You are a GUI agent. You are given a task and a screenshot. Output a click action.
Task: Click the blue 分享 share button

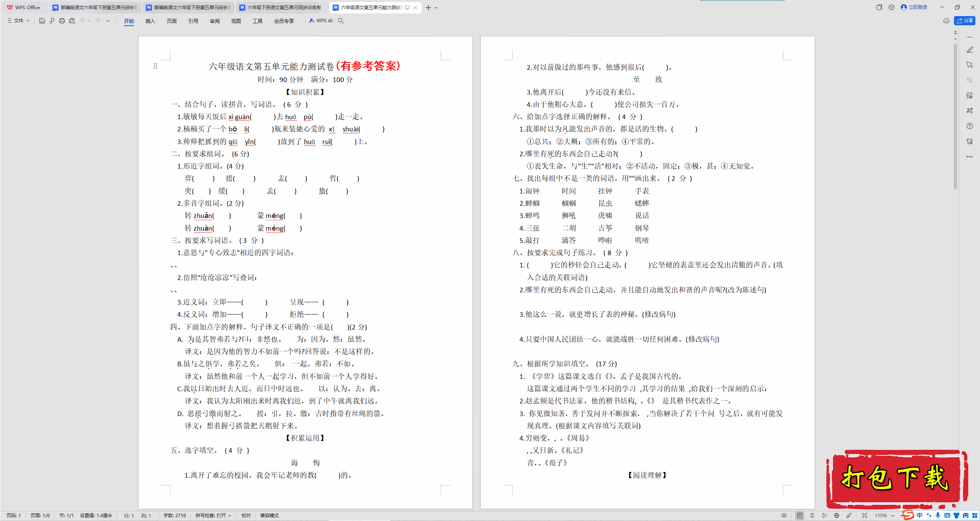965,21
